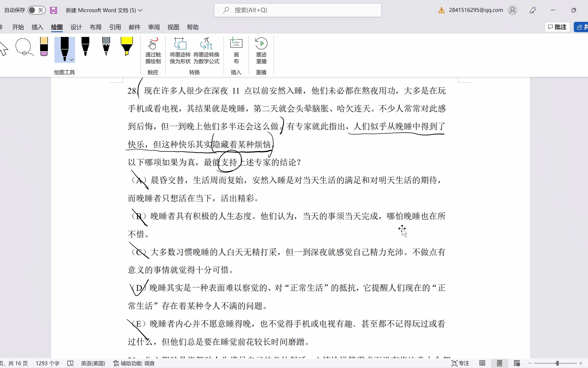Screen dimensions: 588x368
Task: Open the 设计 tab
Action: coord(76,27)
